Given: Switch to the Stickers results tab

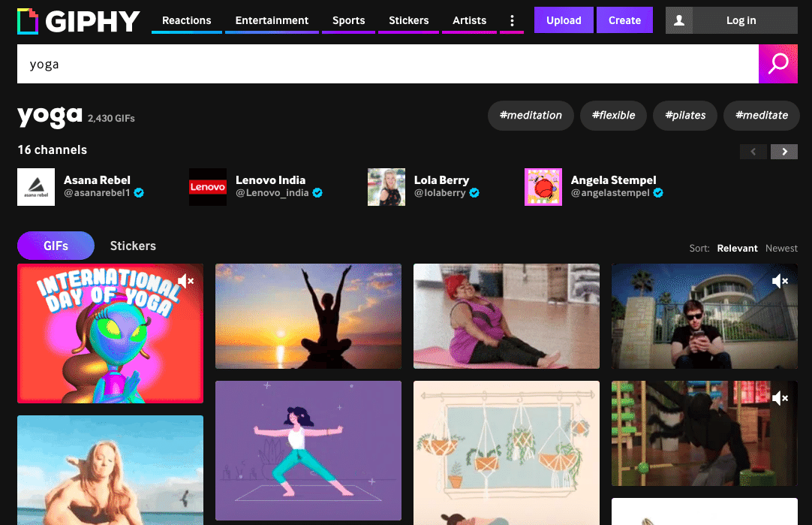Looking at the screenshot, I should point(133,246).
